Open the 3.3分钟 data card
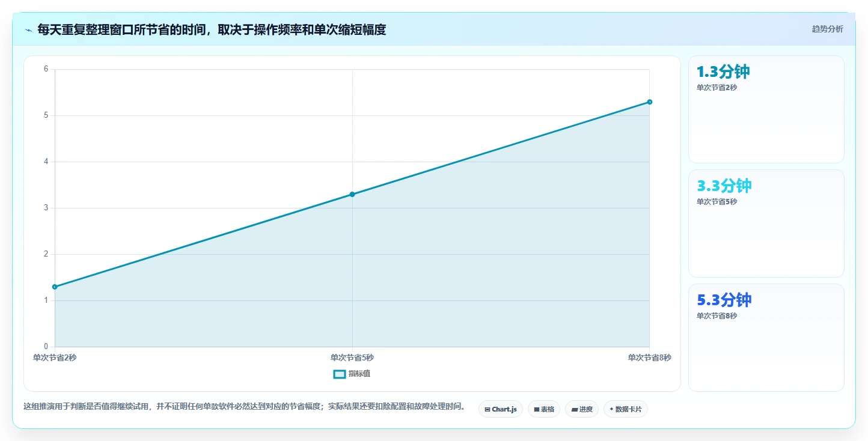Viewport: 868px width, 441px height. click(x=766, y=224)
